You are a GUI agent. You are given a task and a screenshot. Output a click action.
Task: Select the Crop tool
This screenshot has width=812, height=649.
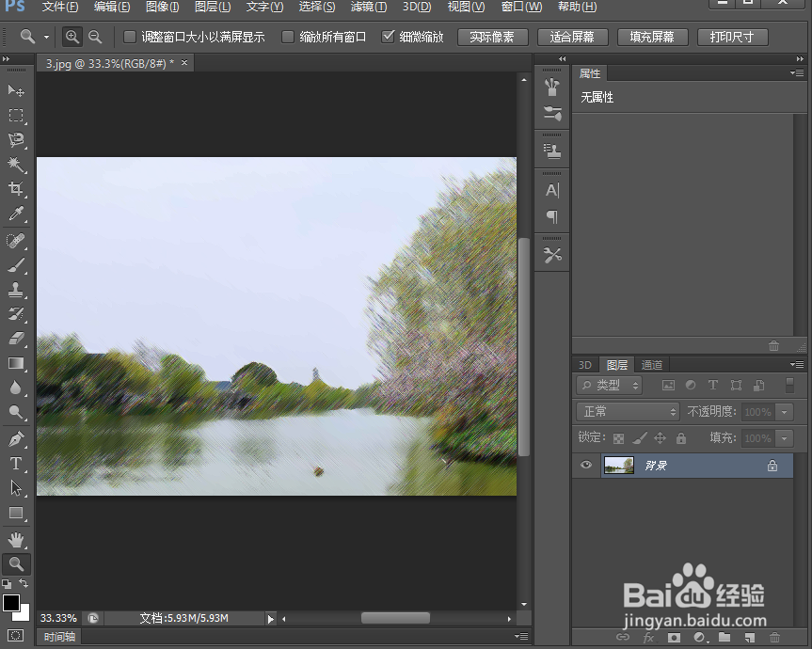point(14,190)
